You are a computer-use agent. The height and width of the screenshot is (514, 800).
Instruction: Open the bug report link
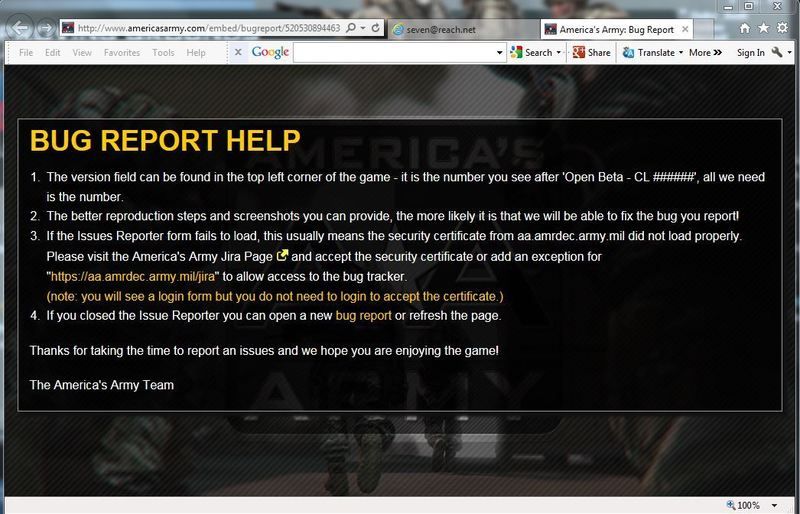click(363, 315)
